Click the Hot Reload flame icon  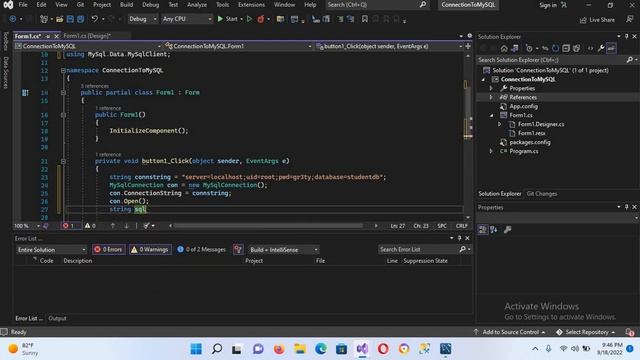pyautogui.click(x=260, y=19)
